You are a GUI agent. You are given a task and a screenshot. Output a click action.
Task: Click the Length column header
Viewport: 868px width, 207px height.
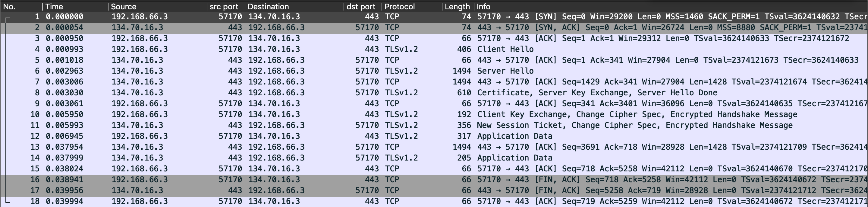pyautogui.click(x=457, y=6)
